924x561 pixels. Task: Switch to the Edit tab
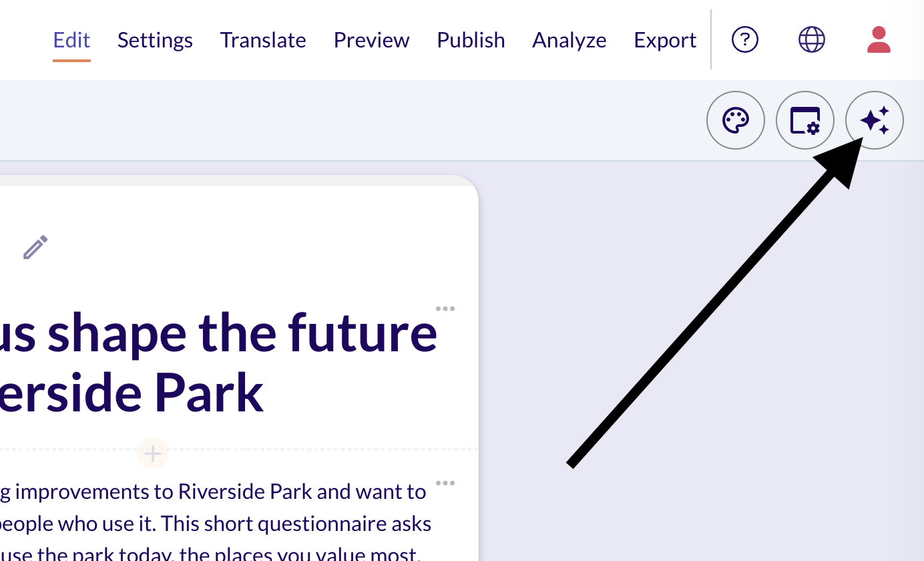tap(72, 40)
